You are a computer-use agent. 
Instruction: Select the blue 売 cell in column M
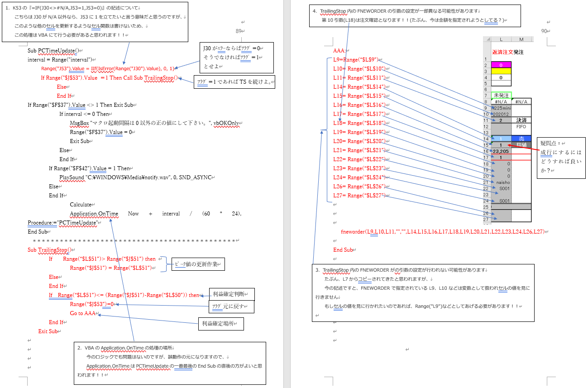pos(521,139)
